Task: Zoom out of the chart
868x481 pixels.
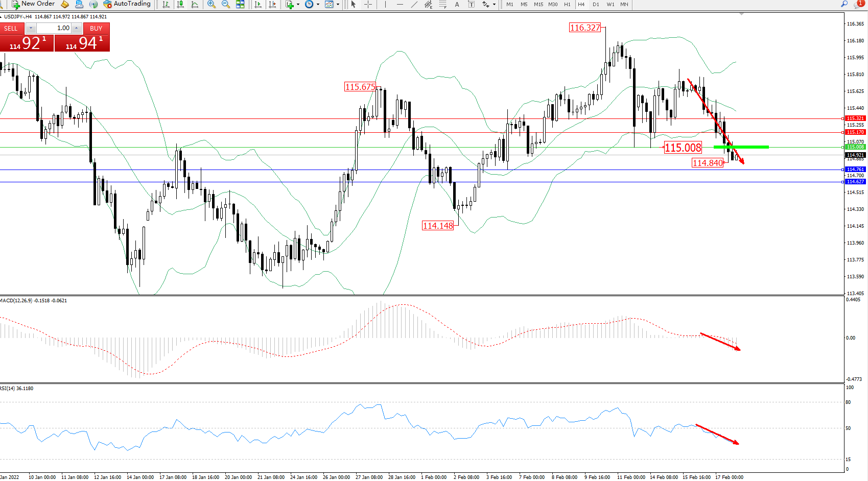Action: [x=225, y=4]
